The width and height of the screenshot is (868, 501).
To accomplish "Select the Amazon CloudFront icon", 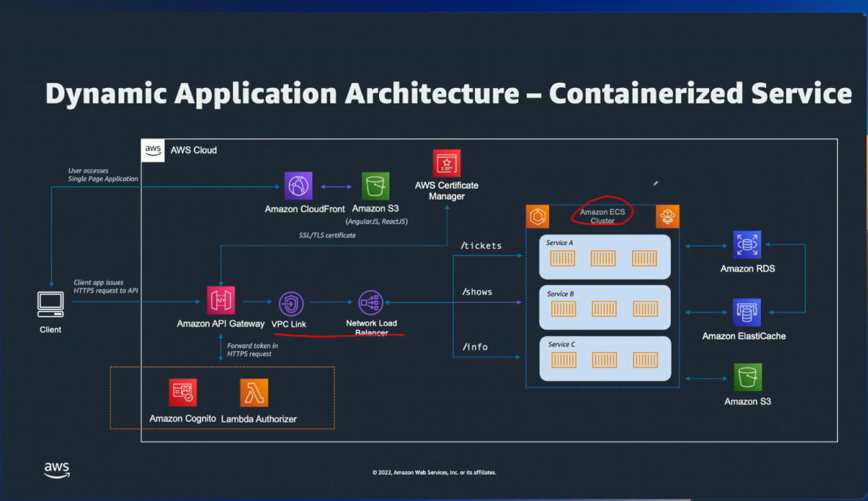I will pos(298,186).
